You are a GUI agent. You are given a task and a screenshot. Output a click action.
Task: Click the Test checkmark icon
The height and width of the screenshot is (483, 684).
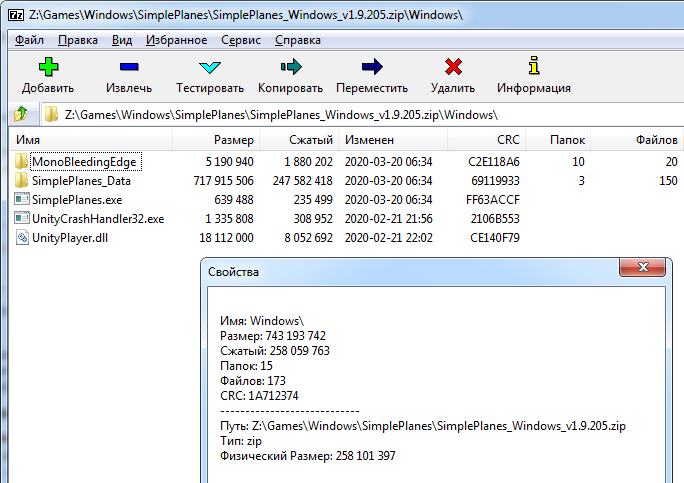click(x=210, y=67)
